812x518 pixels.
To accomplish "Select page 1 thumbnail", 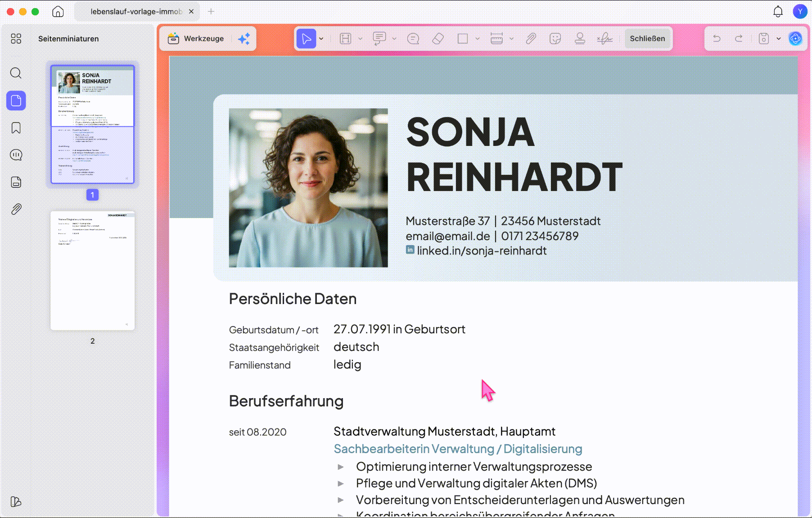I will [x=92, y=124].
